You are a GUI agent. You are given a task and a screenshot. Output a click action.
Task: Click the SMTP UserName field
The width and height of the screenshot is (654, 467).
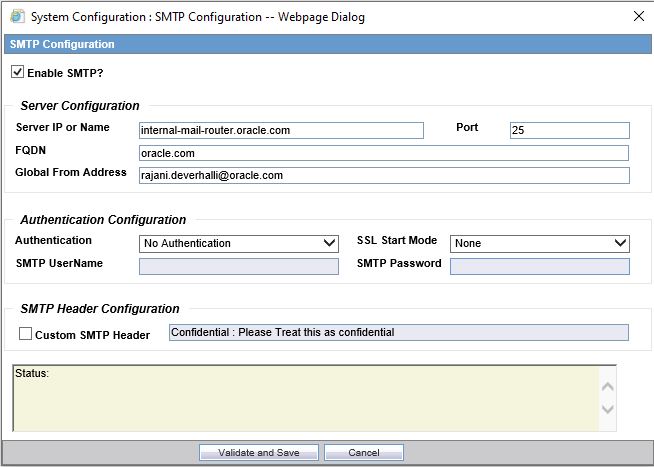[x=239, y=266]
